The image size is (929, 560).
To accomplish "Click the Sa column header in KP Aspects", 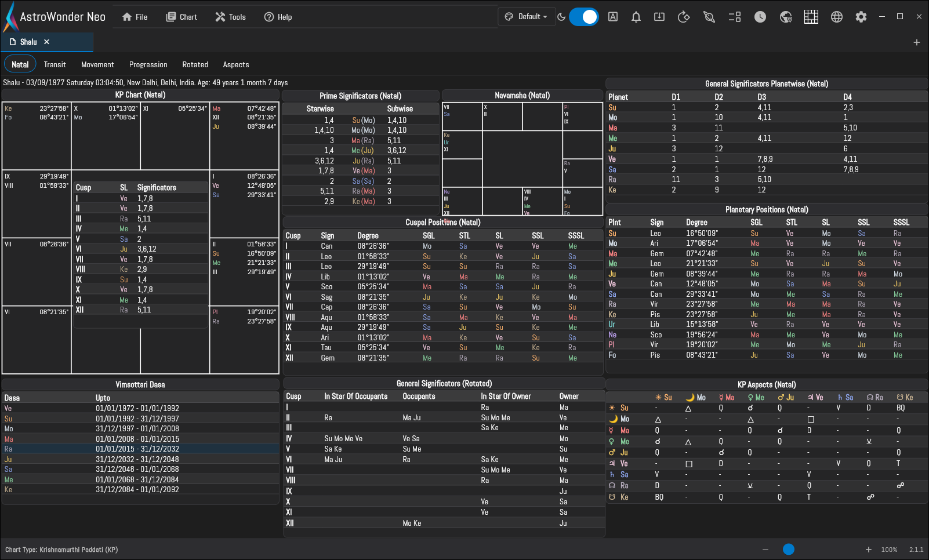I will pos(845,397).
